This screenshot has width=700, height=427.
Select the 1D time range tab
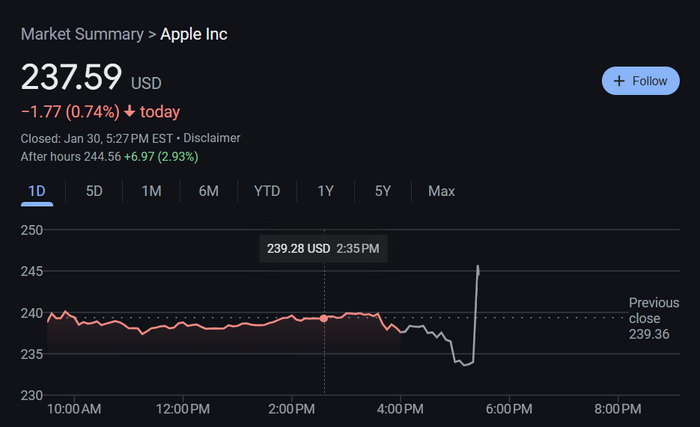tap(37, 191)
